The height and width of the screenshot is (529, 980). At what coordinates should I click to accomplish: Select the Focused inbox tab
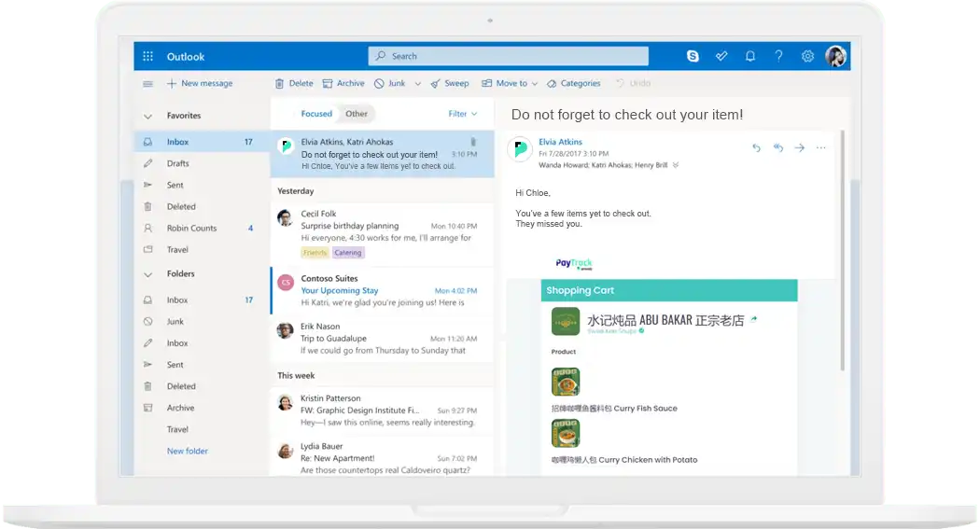[316, 114]
